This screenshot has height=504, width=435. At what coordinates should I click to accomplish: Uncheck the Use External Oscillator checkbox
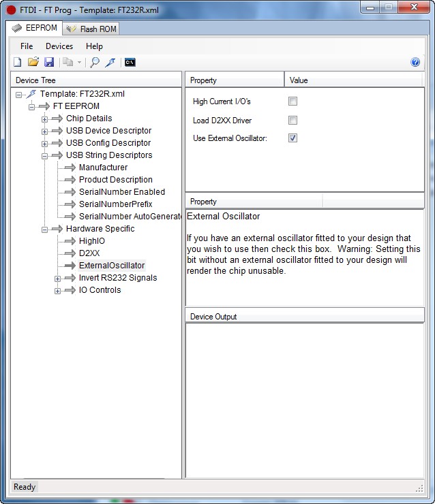tap(292, 138)
